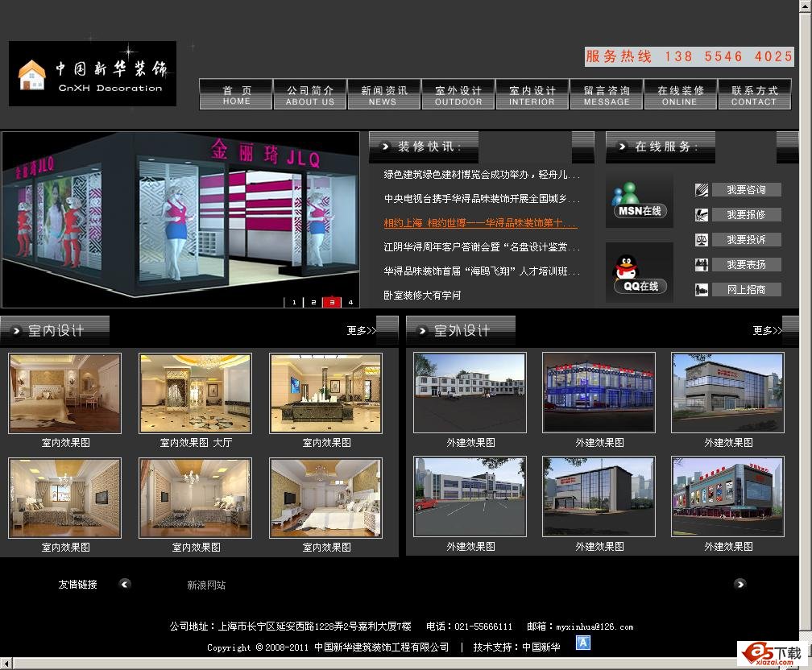Viewport: 812px width, 670px height.
Task: Open the bottom-left interior bedroom thumbnail
Action: tap(64, 498)
